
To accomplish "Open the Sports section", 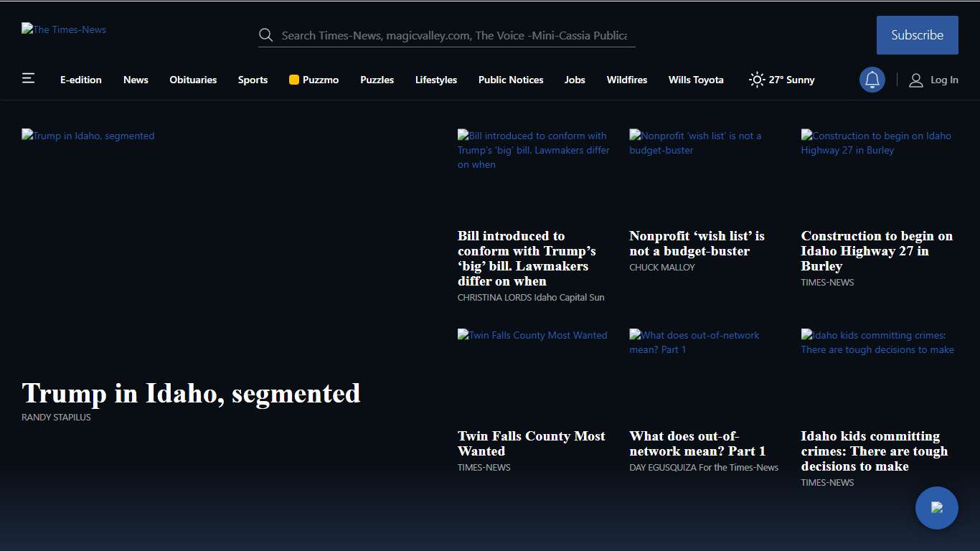I will (253, 80).
